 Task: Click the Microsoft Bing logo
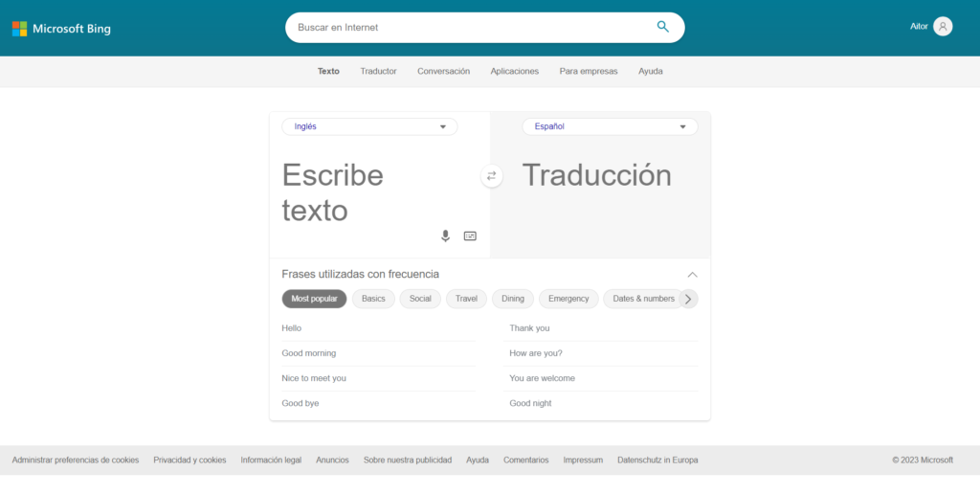pos(61,29)
